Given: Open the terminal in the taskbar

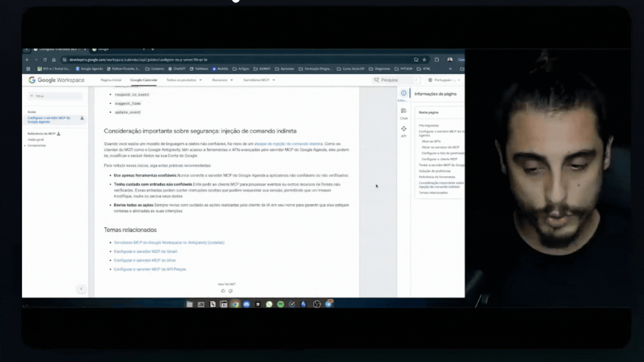Looking at the screenshot, I should tap(201, 304).
